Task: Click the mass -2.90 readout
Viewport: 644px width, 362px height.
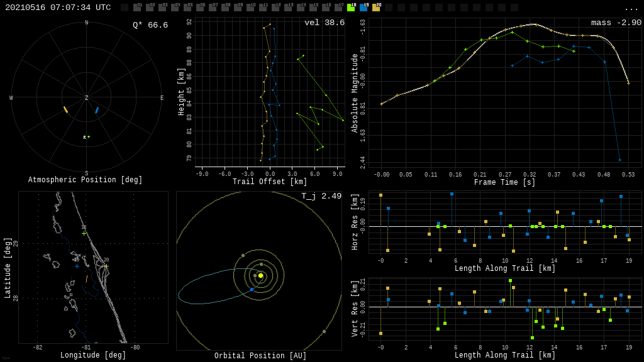Action: click(616, 23)
